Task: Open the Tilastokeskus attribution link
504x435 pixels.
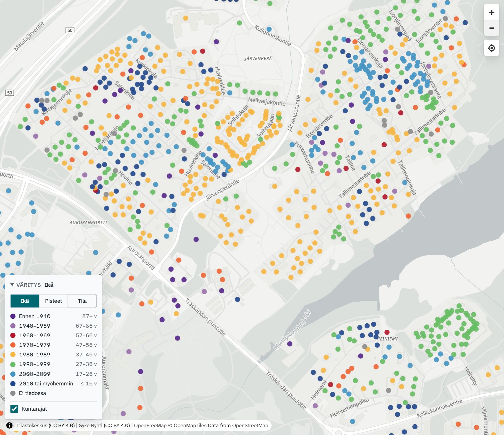Action: [32, 425]
